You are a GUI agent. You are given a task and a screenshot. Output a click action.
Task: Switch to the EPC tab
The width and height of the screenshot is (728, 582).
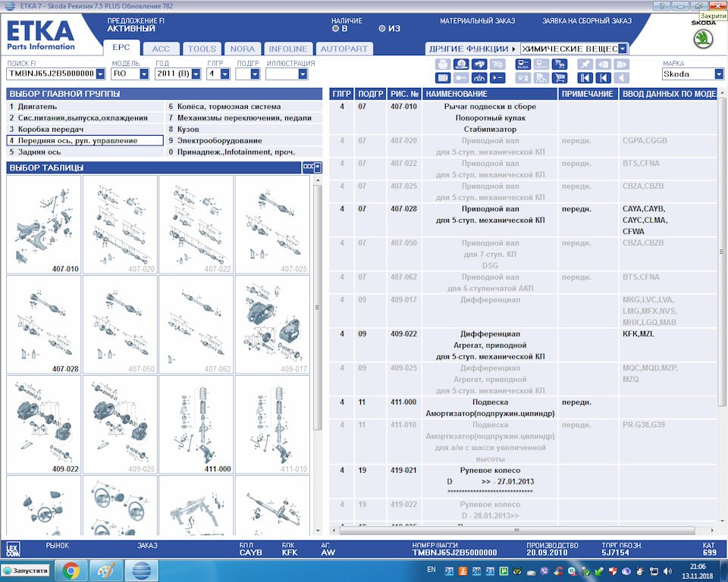(121, 47)
